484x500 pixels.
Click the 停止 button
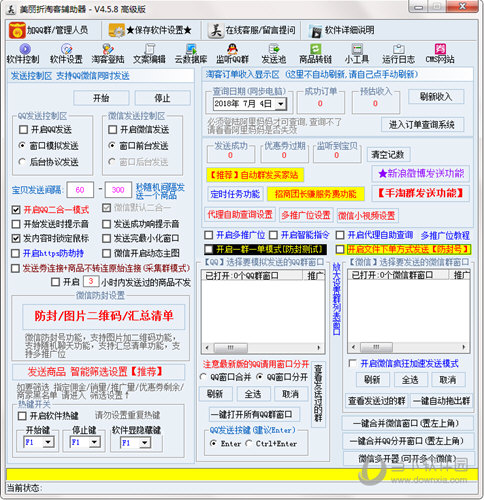coord(162,98)
